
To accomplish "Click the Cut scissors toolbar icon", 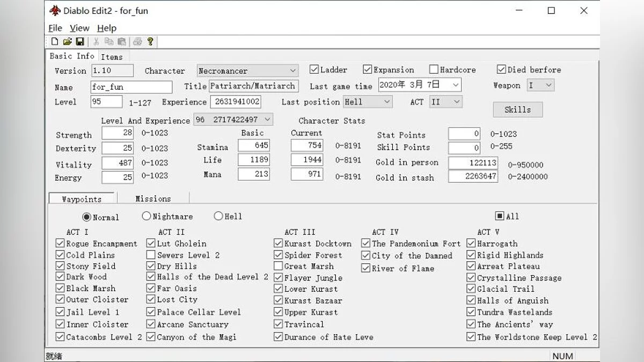I will (96, 41).
